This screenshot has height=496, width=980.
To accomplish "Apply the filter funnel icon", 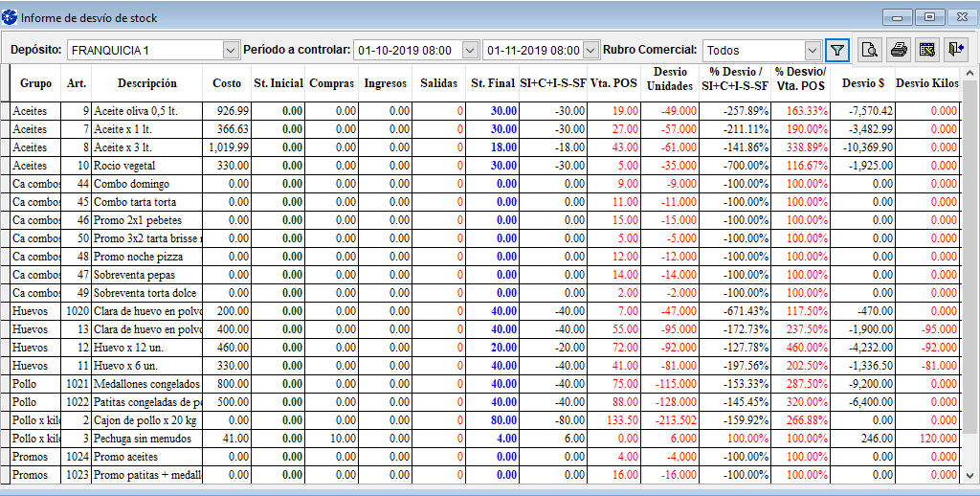I will coord(837,50).
